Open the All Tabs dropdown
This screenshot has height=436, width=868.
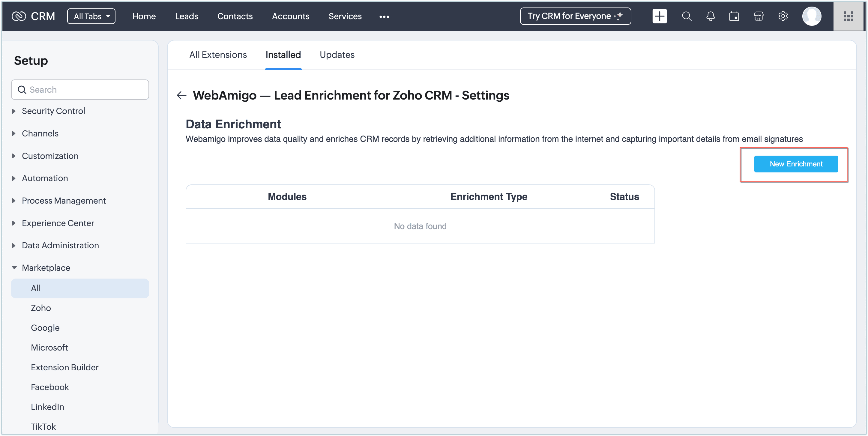coord(91,16)
